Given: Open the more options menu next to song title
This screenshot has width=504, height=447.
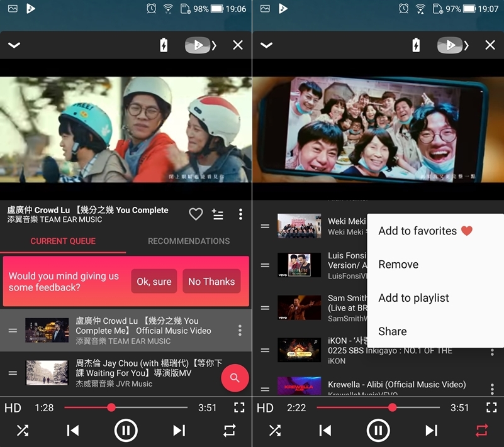Looking at the screenshot, I should [240, 214].
